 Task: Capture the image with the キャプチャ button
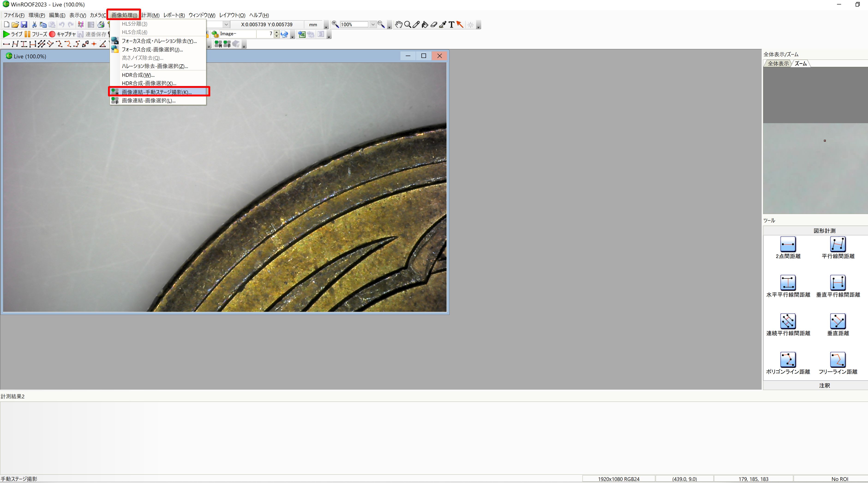pyautogui.click(x=62, y=34)
